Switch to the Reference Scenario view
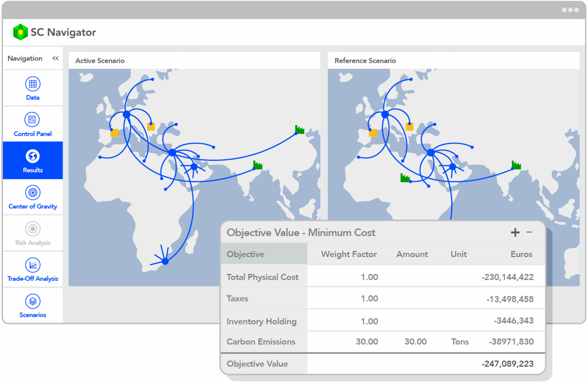Screen dimensions: 588x382 pyautogui.click(x=365, y=61)
